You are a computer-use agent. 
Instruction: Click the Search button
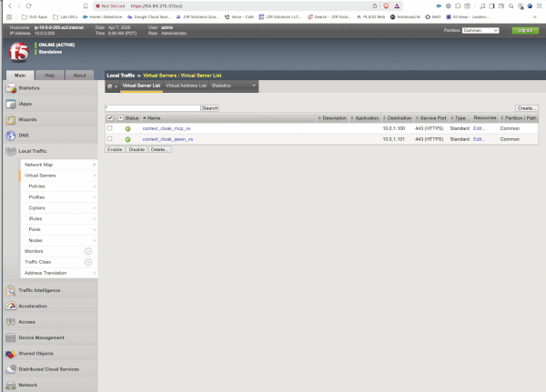coord(210,108)
